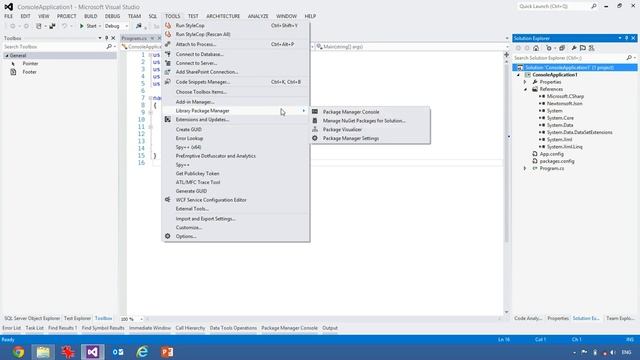
Task: Click the Quick Launch search box
Action: coord(553,6)
